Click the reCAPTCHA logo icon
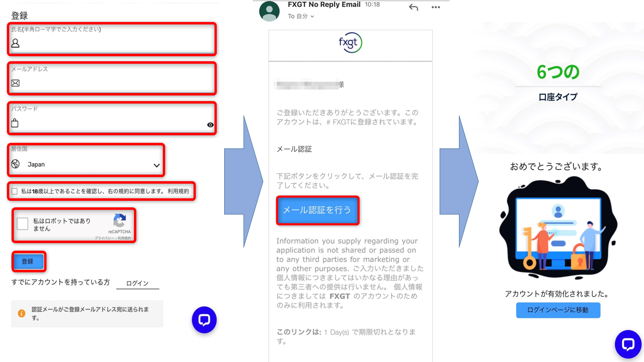The image size is (644, 362). 120,221
